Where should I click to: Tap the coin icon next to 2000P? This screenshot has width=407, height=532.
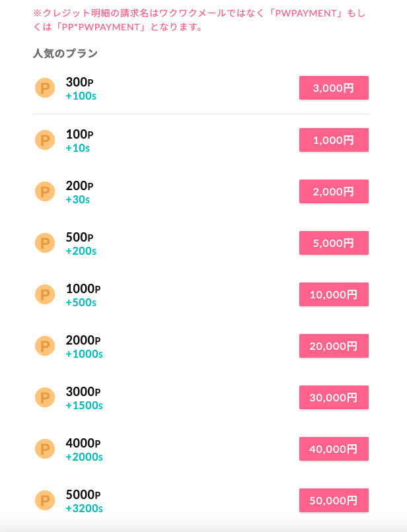click(x=45, y=346)
